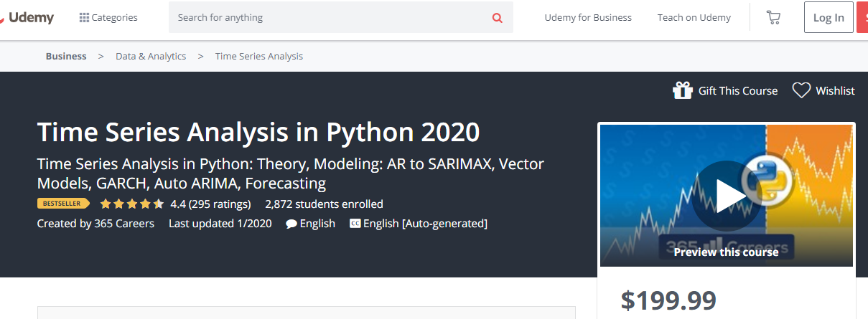Click the red search magnifier icon
Image resolution: width=868 pixels, height=319 pixels.
[498, 17]
